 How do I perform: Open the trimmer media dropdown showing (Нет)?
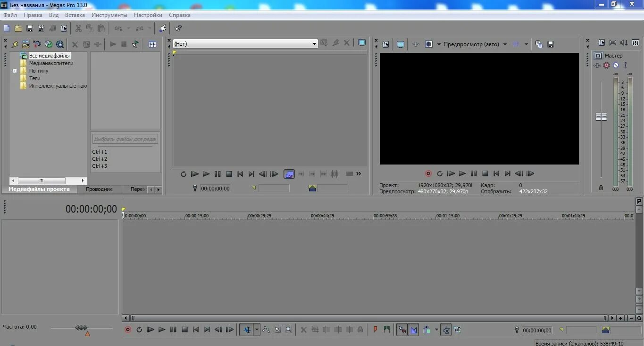click(245, 43)
